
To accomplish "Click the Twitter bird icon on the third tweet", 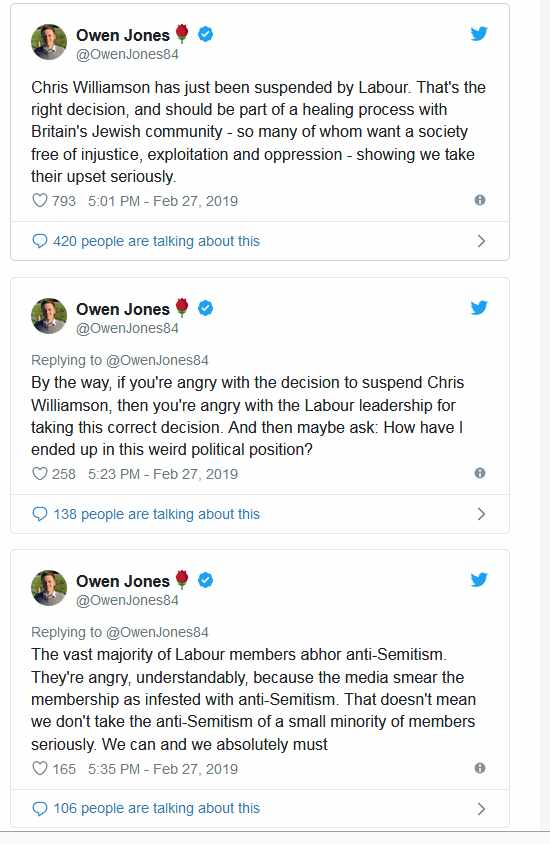I will coord(478,580).
